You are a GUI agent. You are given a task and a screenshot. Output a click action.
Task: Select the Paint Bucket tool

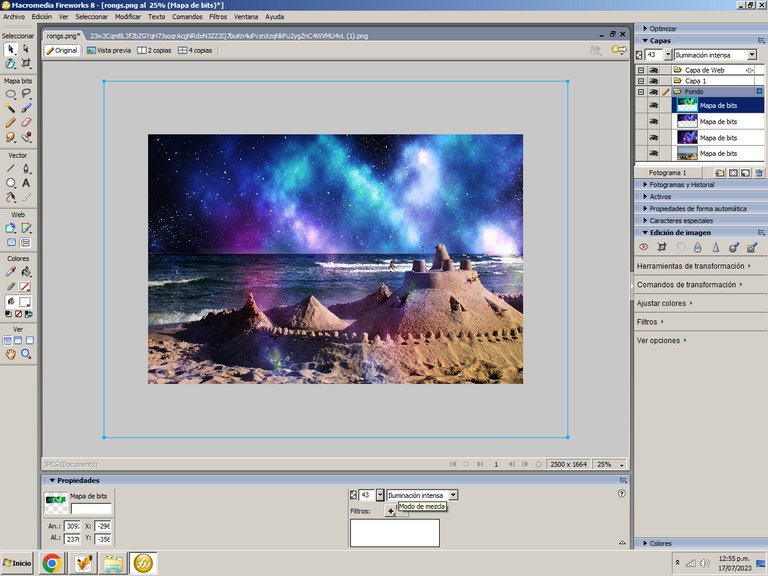(26, 272)
